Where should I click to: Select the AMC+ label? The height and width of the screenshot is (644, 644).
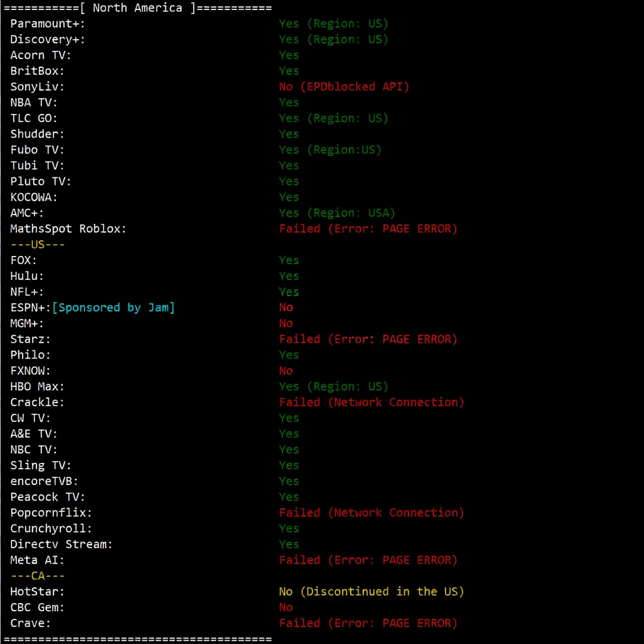27,213
